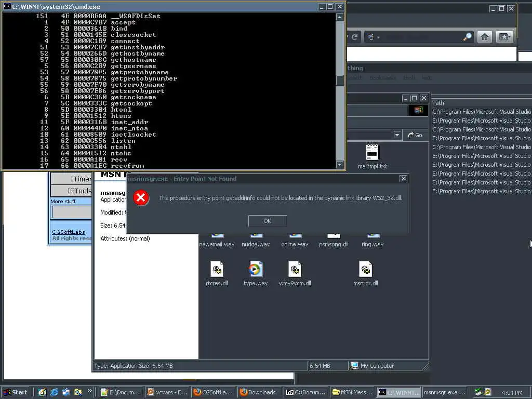
Task: Click the cmd.exe vertical scrollbar thumb
Action: [340, 81]
